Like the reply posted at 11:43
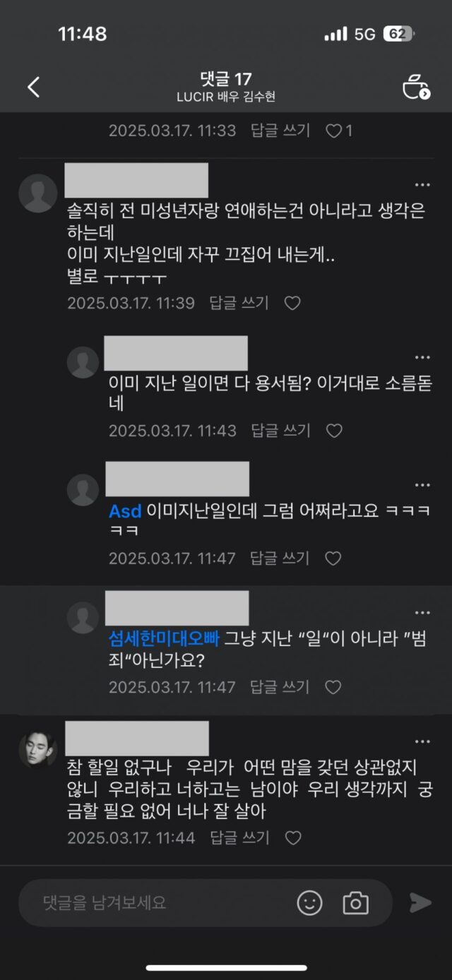 coord(334,430)
